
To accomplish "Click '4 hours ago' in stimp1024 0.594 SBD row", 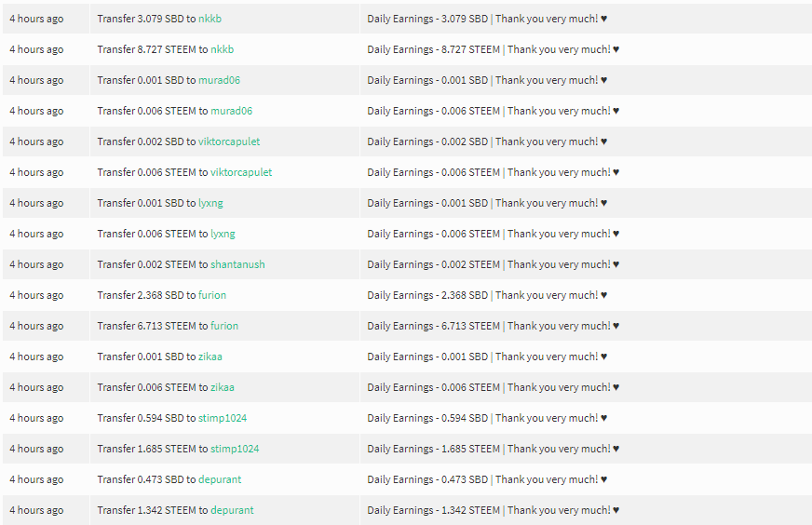I will (36, 418).
